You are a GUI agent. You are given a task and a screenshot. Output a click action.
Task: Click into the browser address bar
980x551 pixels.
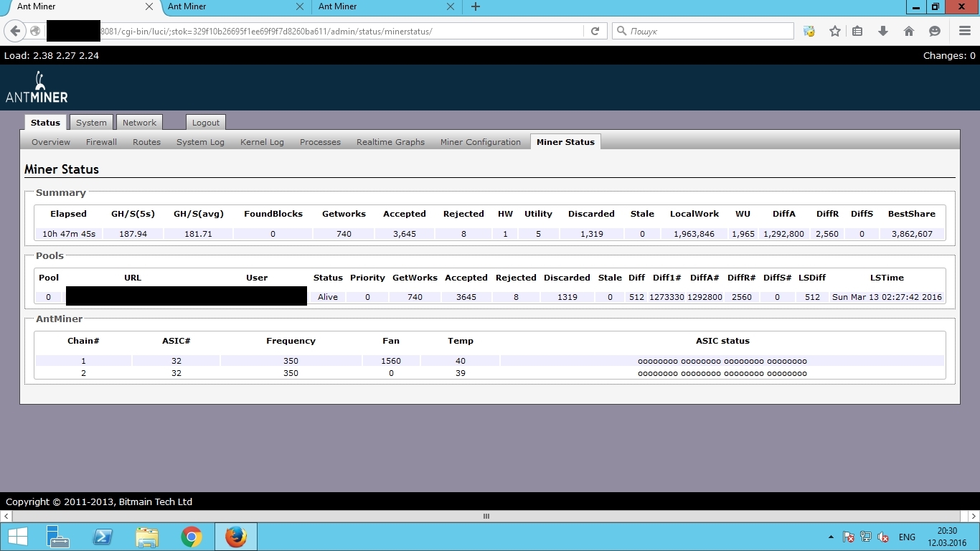(x=341, y=31)
